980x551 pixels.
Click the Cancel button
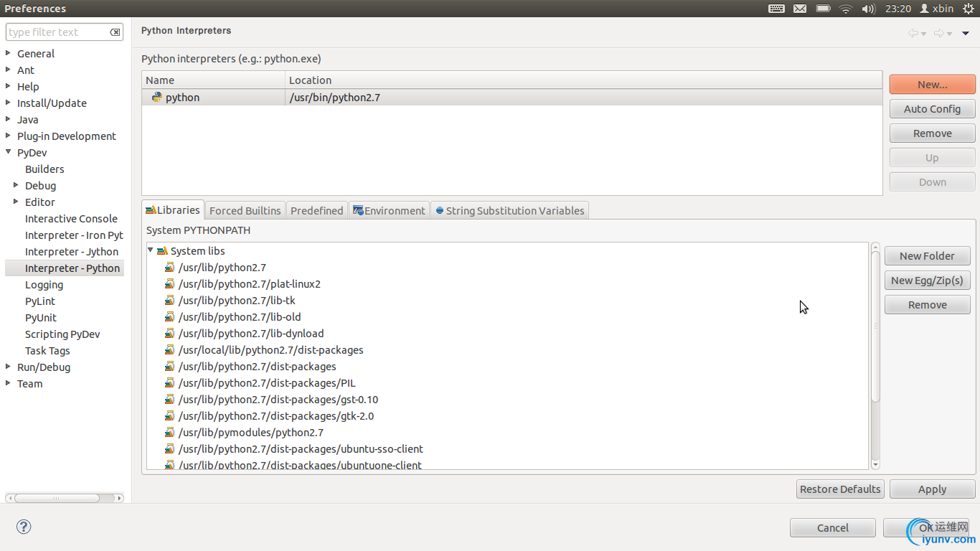832,528
